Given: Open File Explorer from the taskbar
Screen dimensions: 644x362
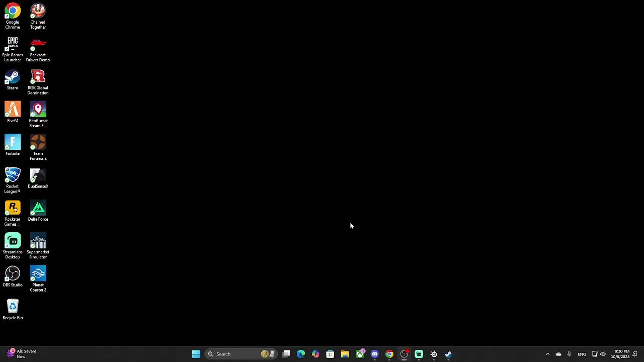Looking at the screenshot, I should [345, 354].
